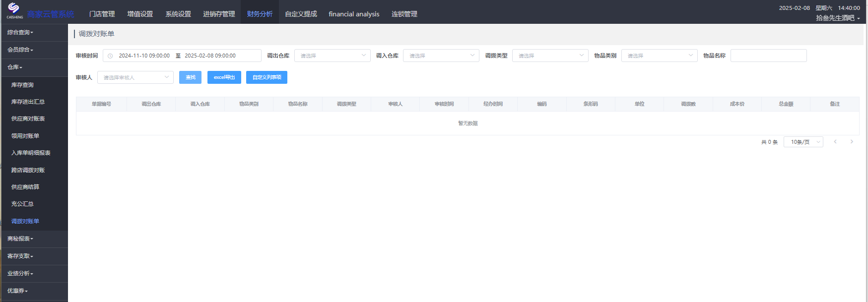
Task: Click 调出仓库 column header
Action: [151, 104]
